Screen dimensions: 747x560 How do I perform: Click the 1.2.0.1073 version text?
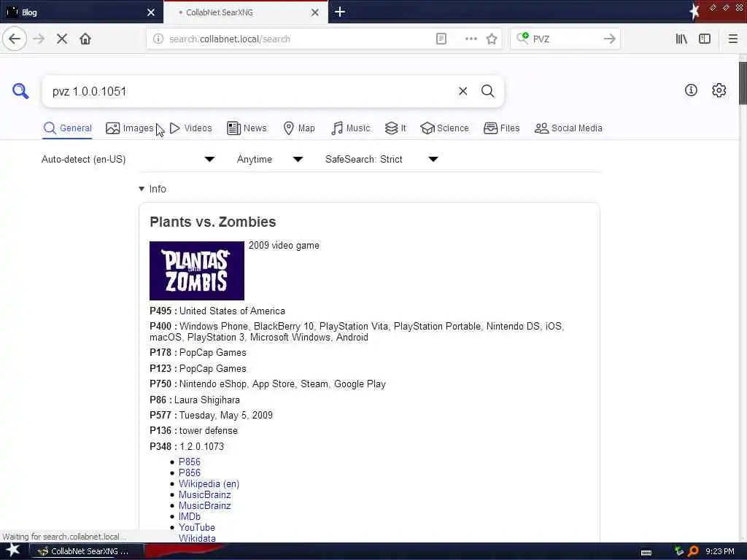pyautogui.click(x=201, y=446)
